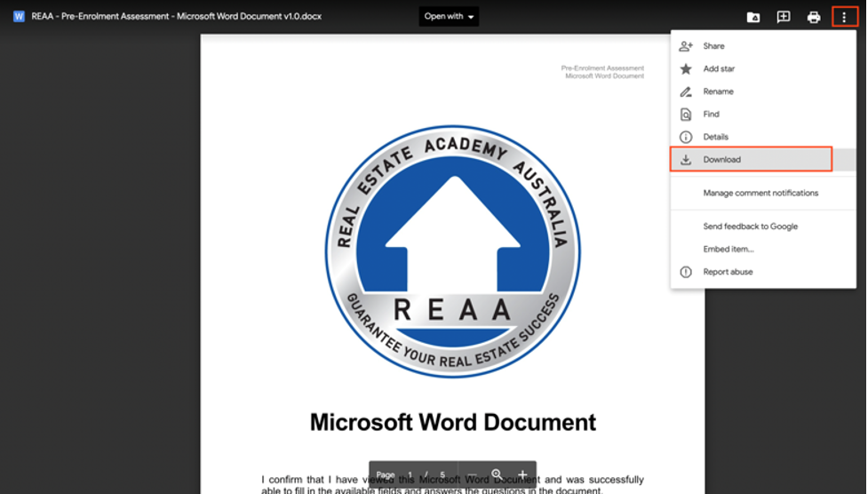
Task: Click the add comment icon
Action: click(784, 17)
